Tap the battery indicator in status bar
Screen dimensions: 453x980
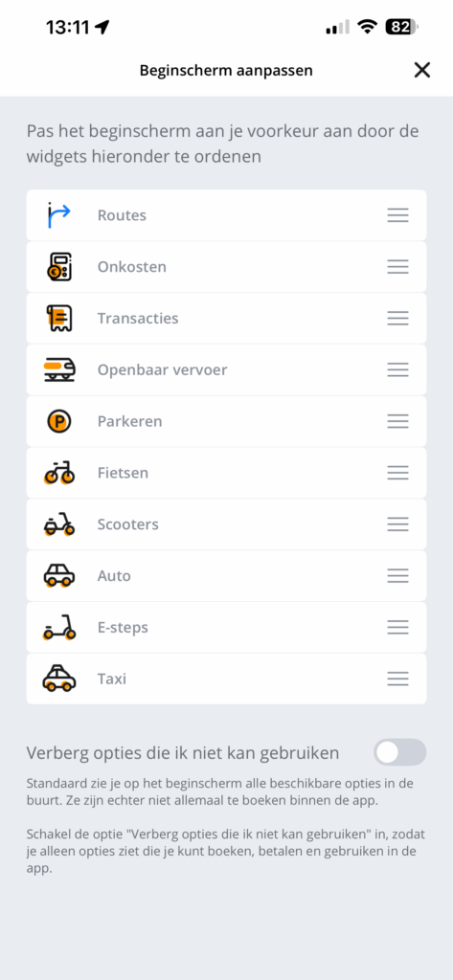coord(402,27)
